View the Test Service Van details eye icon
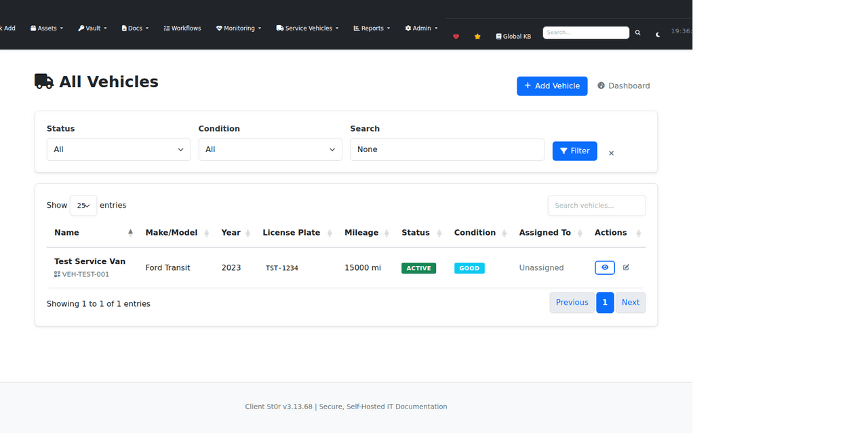 (605, 267)
